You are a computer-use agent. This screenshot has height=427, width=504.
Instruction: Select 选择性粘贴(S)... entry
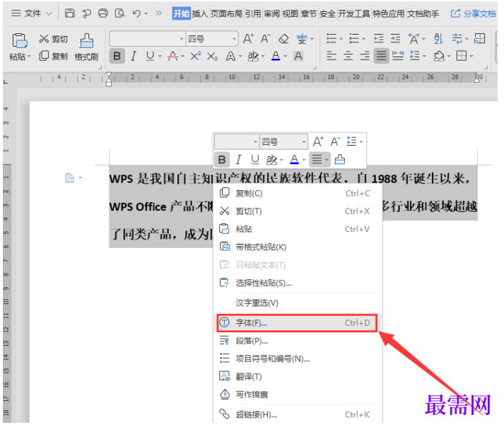point(297,283)
